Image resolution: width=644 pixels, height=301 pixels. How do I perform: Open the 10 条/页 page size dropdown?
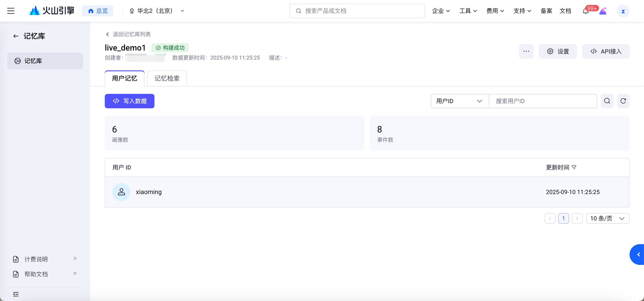pyautogui.click(x=607, y=218)
